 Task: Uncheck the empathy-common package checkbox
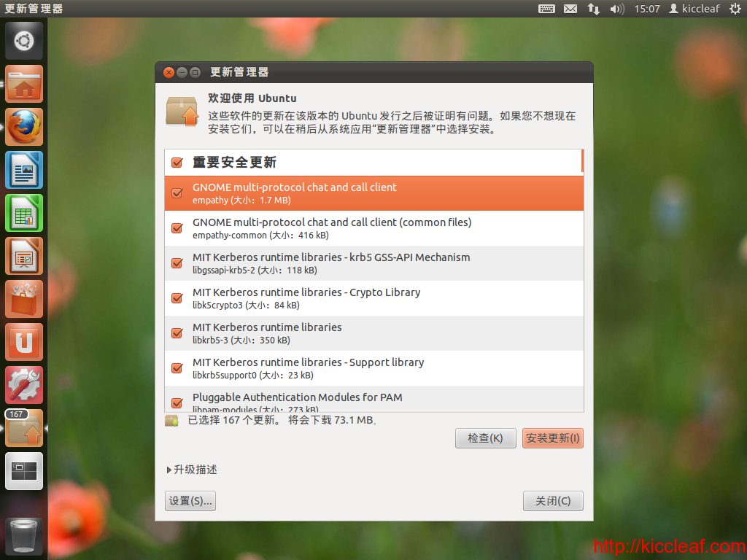[x=177, y=228]
